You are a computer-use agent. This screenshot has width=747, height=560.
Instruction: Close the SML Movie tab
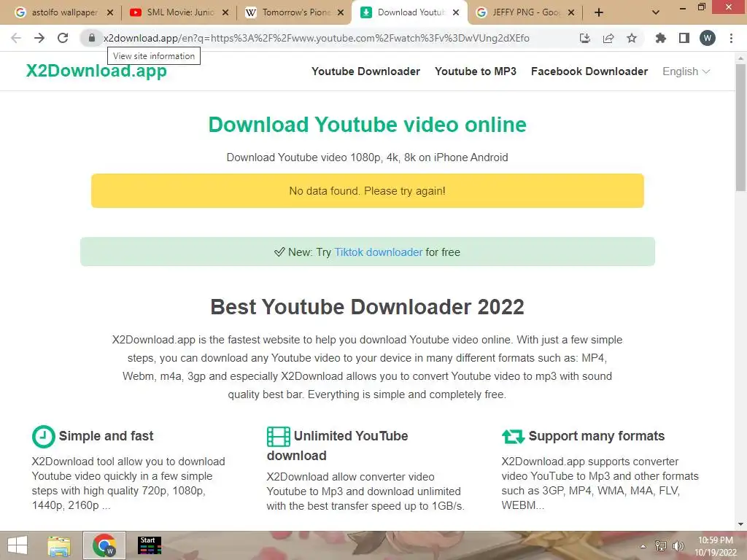pyautogui.click(x=225, y=12)
